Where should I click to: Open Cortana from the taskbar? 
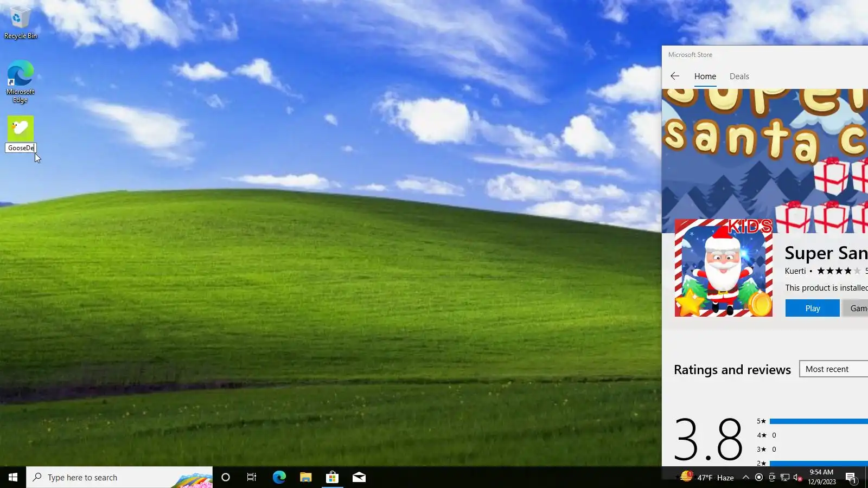tap(226, 477)
